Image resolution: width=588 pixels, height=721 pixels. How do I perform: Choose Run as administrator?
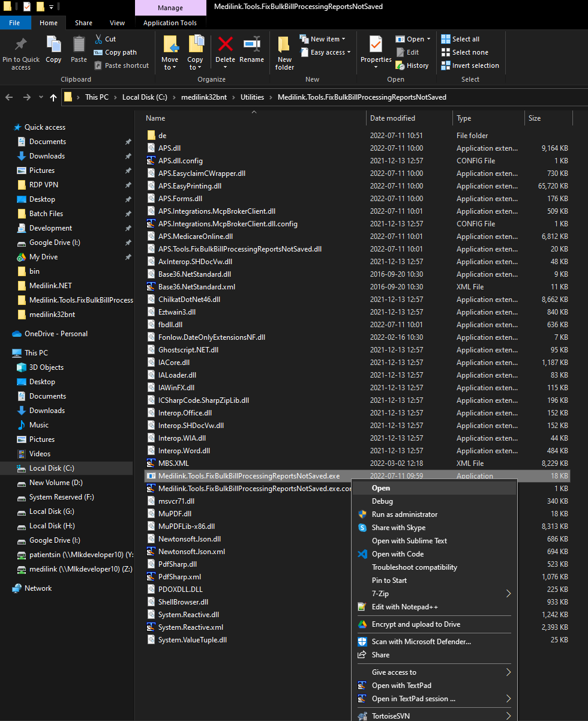pos(433,514)
